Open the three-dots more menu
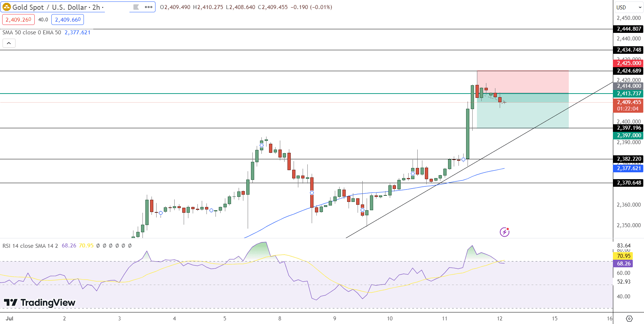The height and width of the screenshot is (324, 644). pyautogui.click(x=149, y=7)
